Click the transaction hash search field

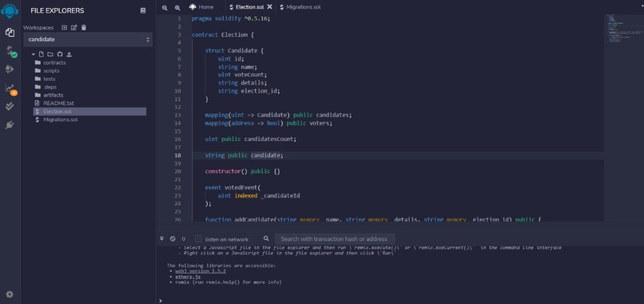335,238
